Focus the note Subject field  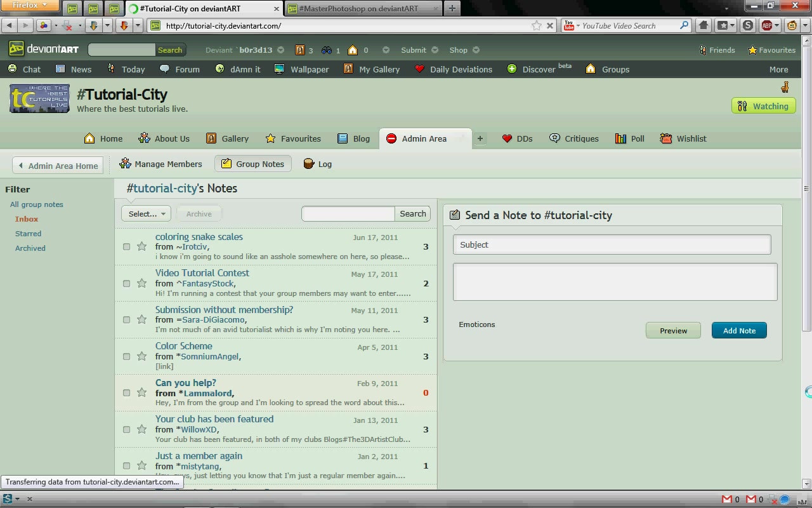(x=612, y=244)
